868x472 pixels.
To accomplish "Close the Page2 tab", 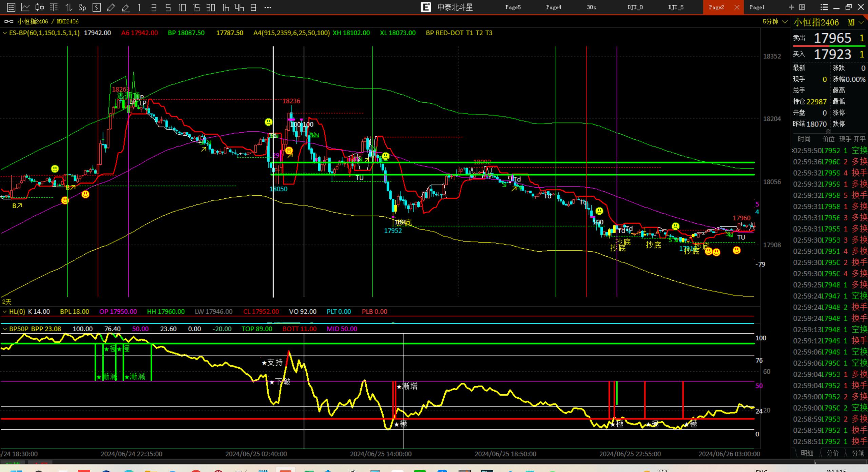I will [737, 7].
